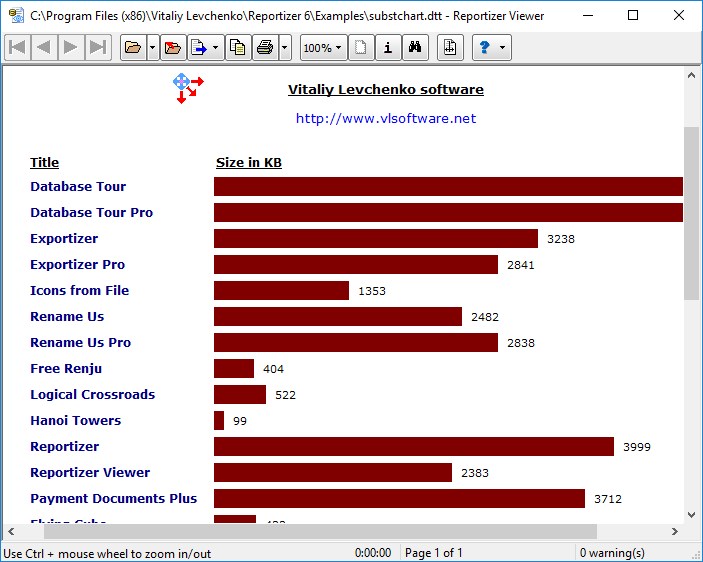Click the horizontal scrollbar right arrow
The height and width of the screenshot is (562, 703).
(674, 531)
